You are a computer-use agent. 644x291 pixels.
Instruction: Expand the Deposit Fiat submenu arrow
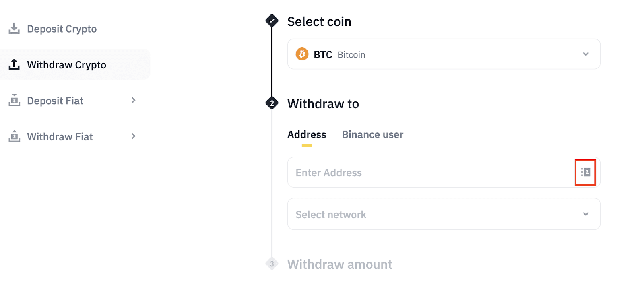point(133,100)
